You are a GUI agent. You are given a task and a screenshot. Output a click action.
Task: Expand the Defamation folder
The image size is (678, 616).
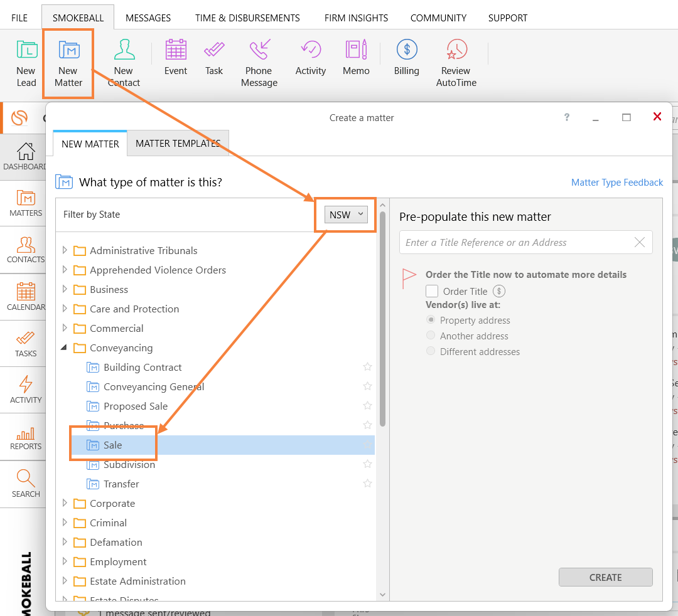65,542
